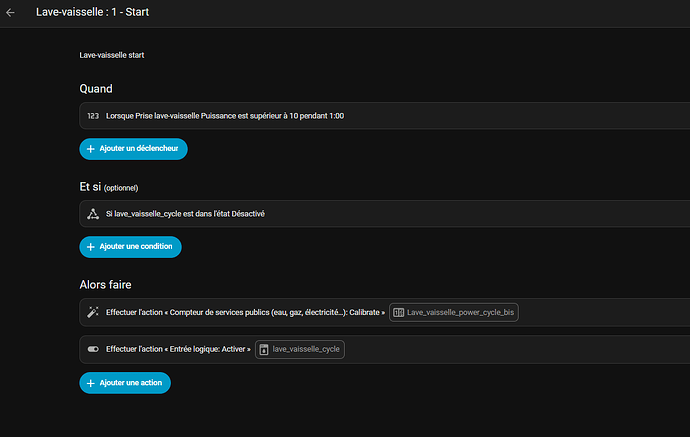Click plus icon on Ajouter un déclencheur
The height and width of the screenshot is (437, 690).
point(91,149)
